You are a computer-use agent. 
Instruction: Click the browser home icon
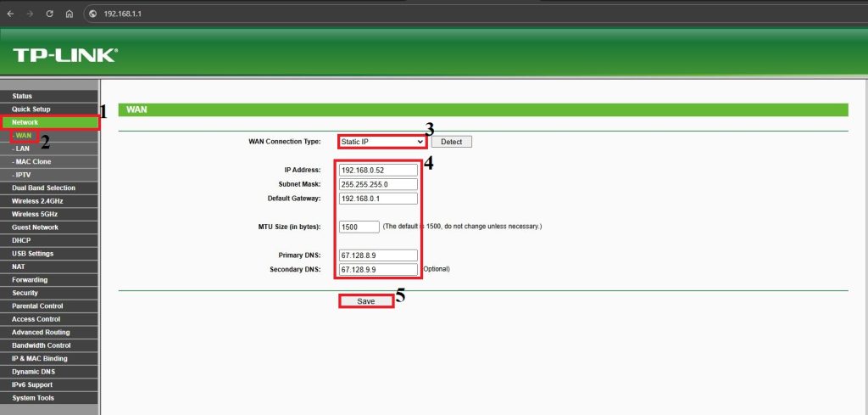pyautogui.click(x=69, y=14)
